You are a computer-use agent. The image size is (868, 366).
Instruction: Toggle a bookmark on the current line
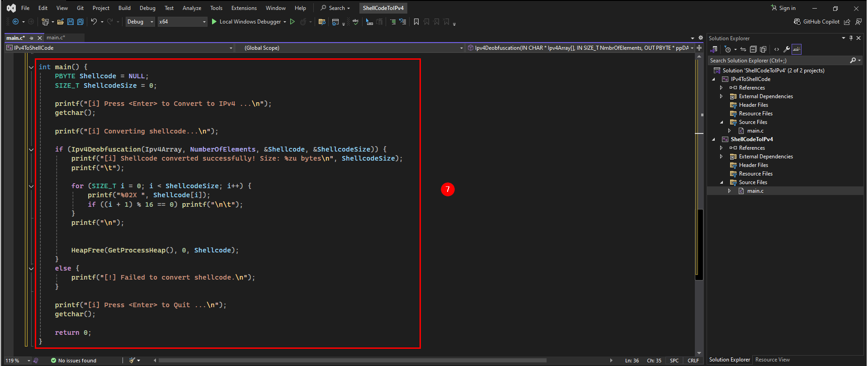point(416,22)
